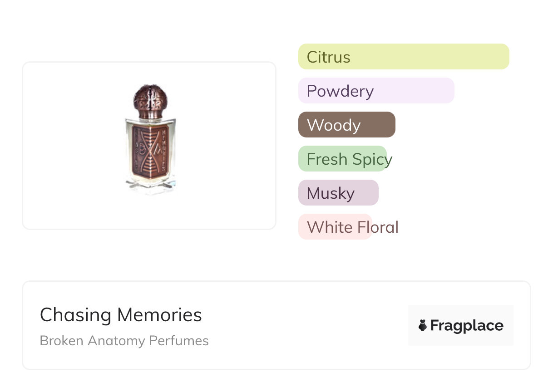
Task: Open the Chasing Memories title
Action: tap(121, 315)
